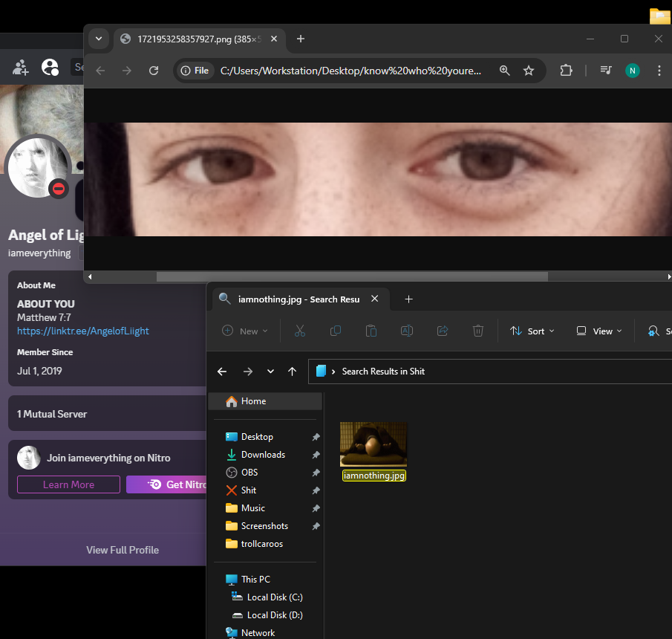Click the Delete trash icon in Explorer
Viewport: 672px width, 639px height.
coord(478,331)
